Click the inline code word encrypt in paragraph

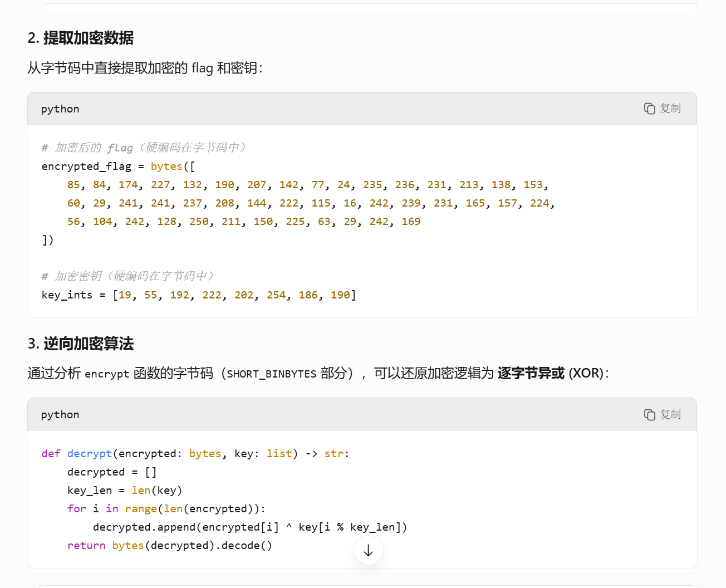(107, 374)
